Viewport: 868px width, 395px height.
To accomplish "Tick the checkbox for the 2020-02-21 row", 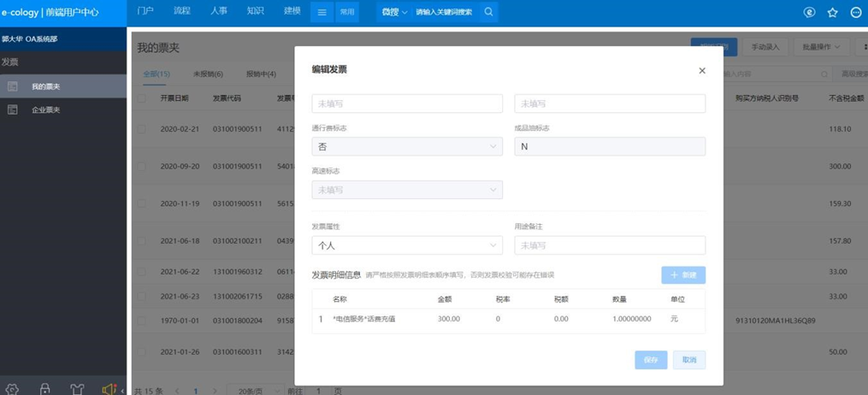I will [141, 129].
